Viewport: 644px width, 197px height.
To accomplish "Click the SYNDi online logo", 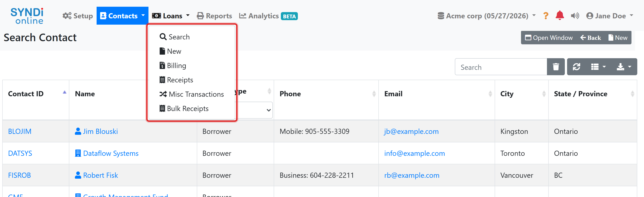I will pyautogui.click(x=27, y=16).
